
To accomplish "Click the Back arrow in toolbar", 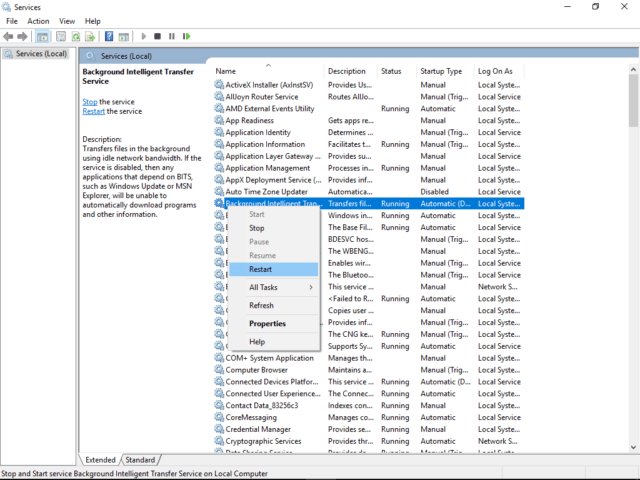I will click(8, 36).
